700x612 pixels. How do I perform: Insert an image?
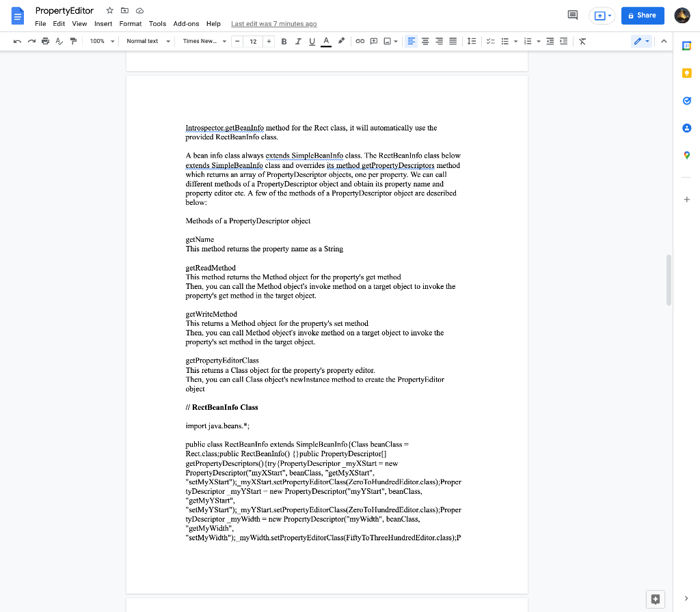point(388,41)
